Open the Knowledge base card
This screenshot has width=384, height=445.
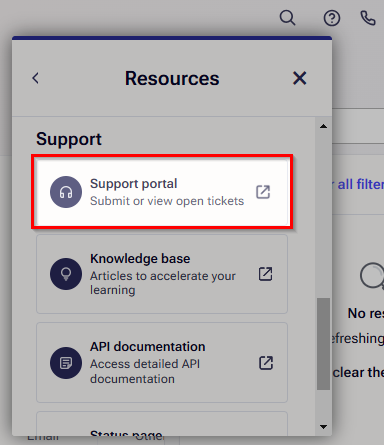(162, 274)
